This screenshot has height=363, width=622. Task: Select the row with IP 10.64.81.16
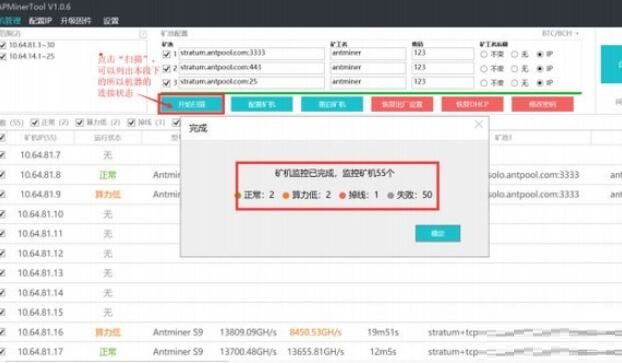click(3, 332)
